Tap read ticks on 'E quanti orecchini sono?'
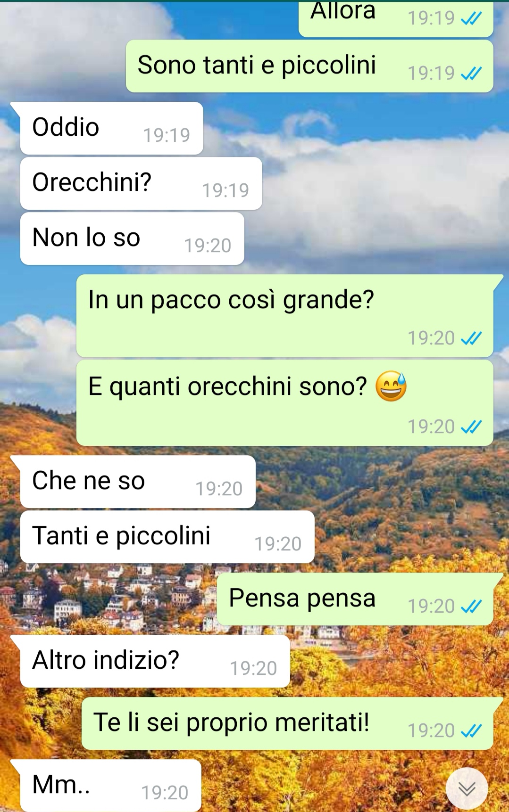 tap(471, 427)
